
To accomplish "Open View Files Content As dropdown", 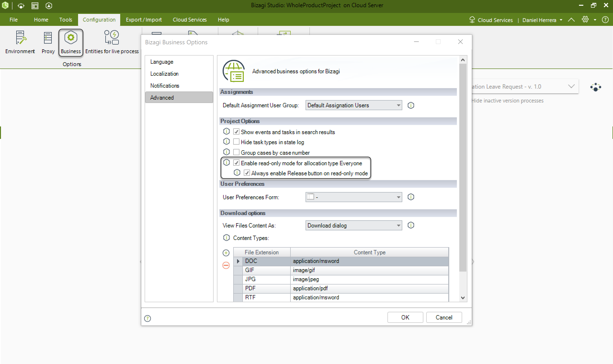I will pyautogui.click(x=354, y=225).
